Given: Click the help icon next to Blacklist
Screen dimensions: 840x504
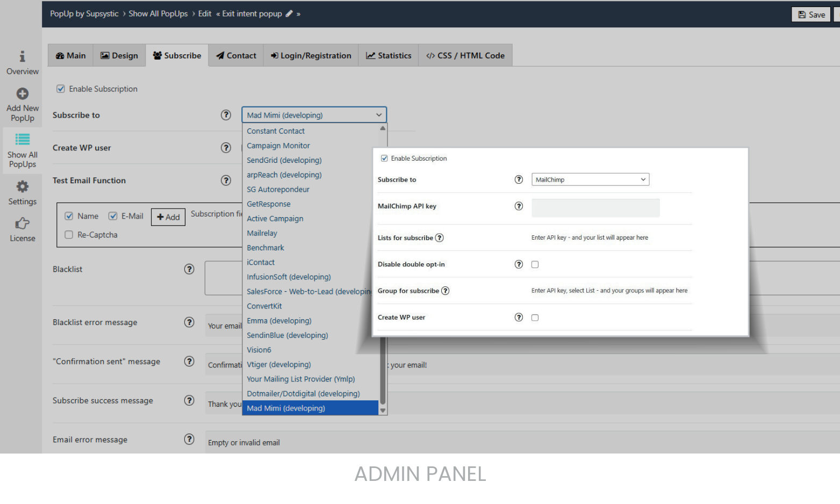Looking at the screenshot, I should (x=189, y=269).
